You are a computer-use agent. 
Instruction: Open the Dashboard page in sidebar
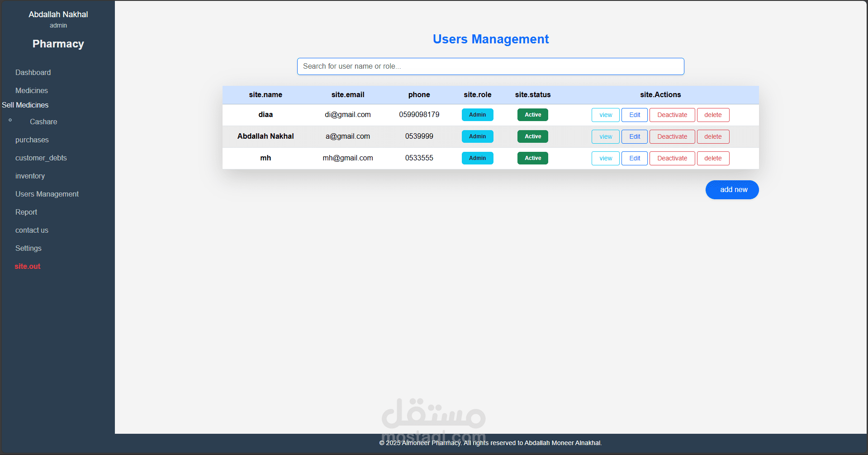click(x=33, y=72)
